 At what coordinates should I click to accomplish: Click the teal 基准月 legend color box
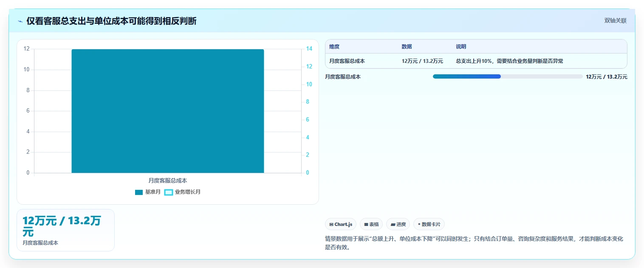coord(139,192)
